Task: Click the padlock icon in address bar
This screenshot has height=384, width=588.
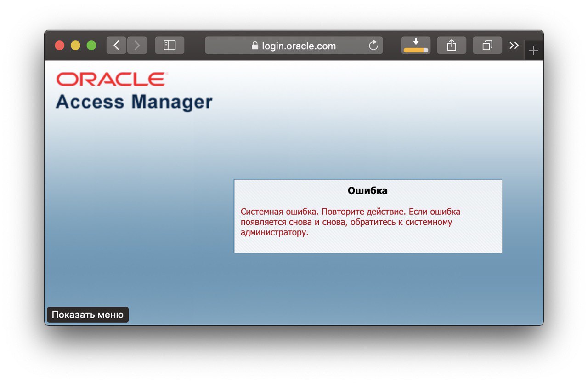Action: pyautogui.click(x=255, y=46)
